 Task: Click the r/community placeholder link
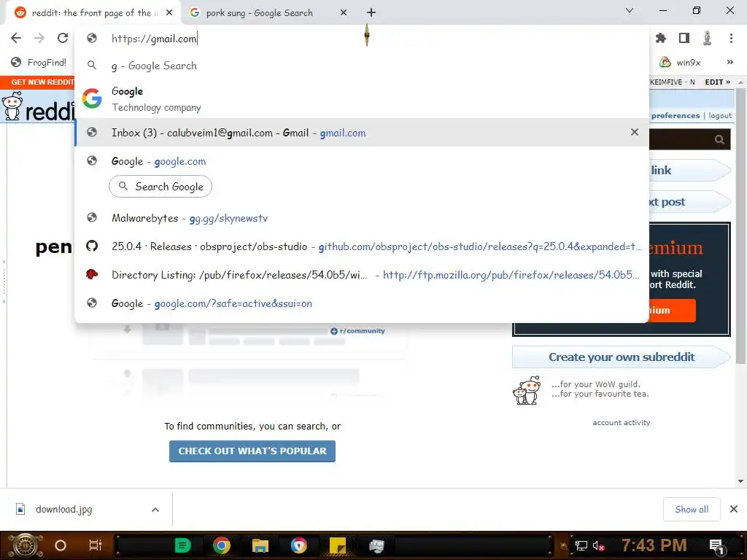357,331
